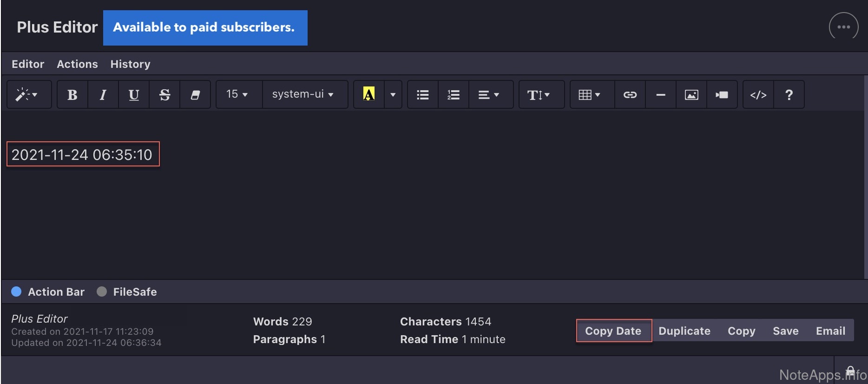This screenshot has height=384, width=868.
Task: Open the system-ui font family dropdown
Action: pos(303,94)
